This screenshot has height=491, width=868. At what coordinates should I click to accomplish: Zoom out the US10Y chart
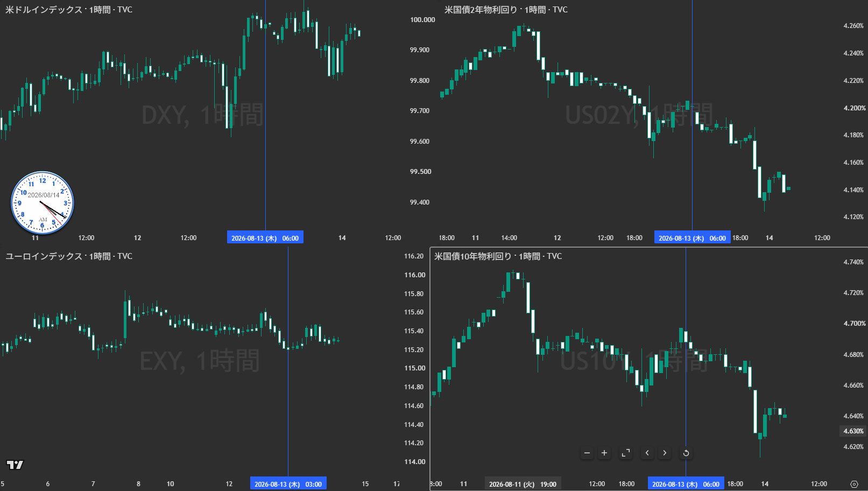pos(587,453)
